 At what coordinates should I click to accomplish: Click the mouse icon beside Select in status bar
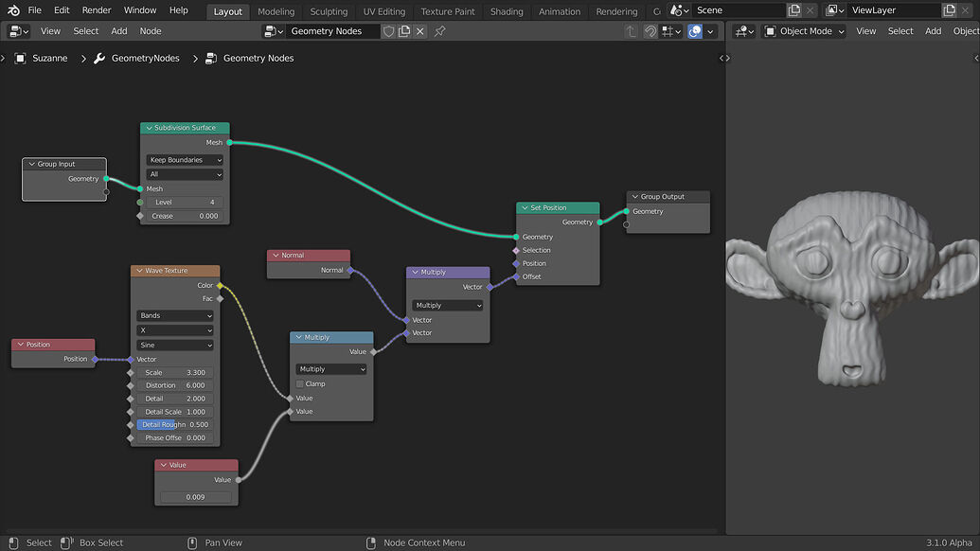(x=14, y=542)
